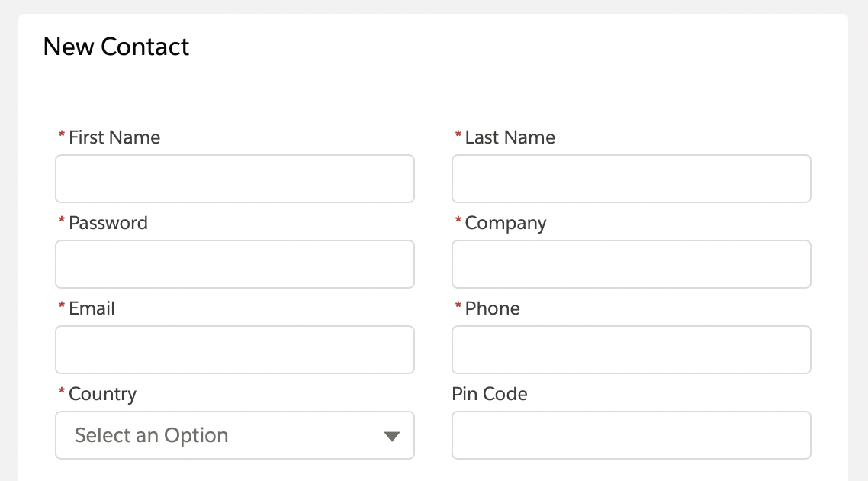868x481 pixels.
Task: Click the Email label
Action: tap(92, 308)
